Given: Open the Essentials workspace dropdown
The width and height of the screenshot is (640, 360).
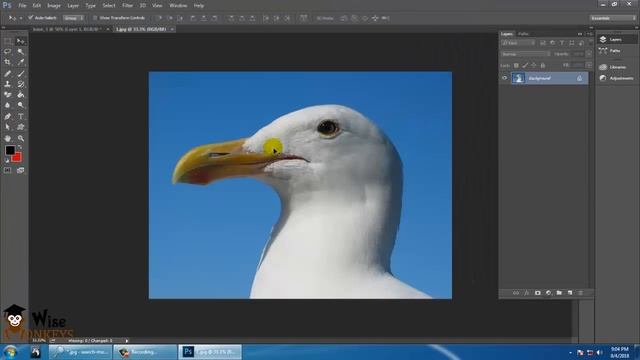Looking at the screenshot, I should [x=613, y=18].
